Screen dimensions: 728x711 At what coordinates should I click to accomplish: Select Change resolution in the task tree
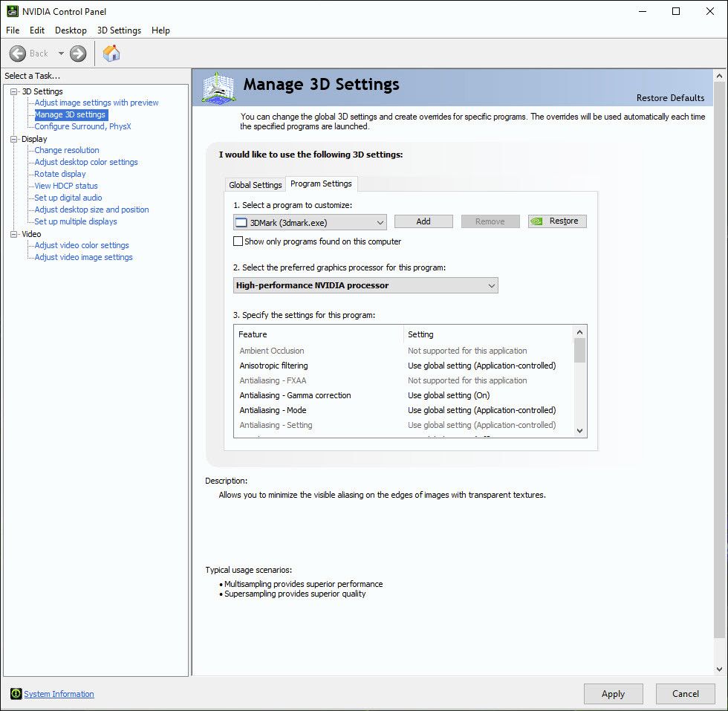[66, 150]
